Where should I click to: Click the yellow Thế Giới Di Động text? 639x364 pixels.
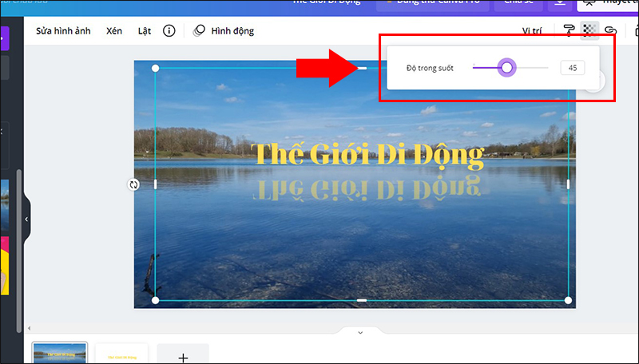click(x=368, y=155)
